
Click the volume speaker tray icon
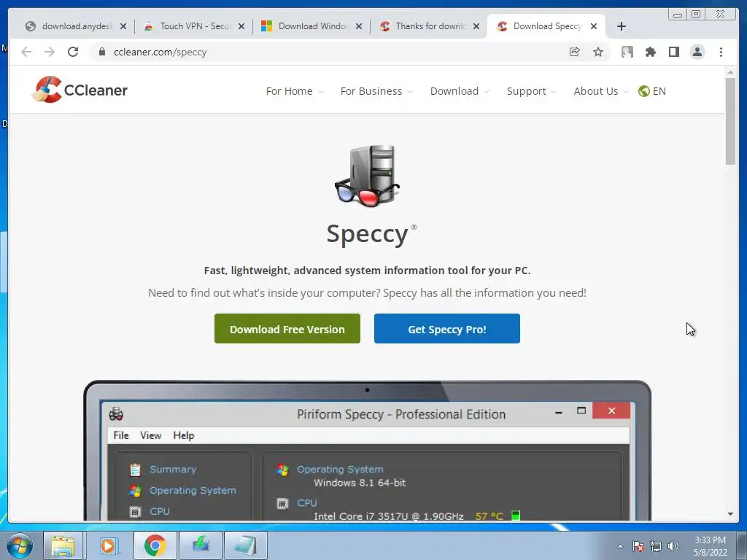tap(673, 546)
